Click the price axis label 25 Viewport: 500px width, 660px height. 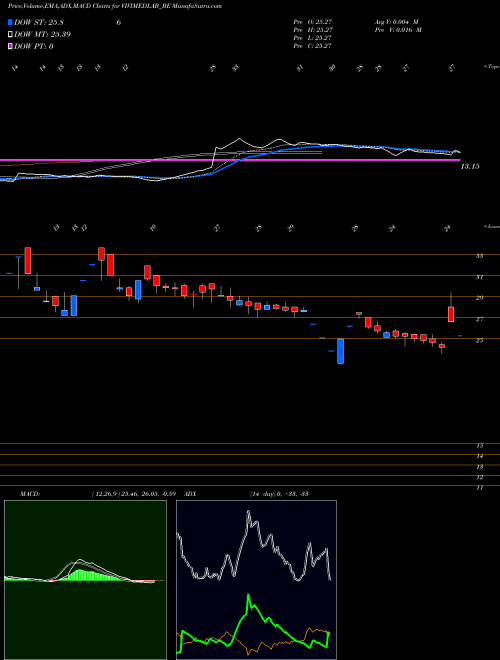(x=479, y=341)
